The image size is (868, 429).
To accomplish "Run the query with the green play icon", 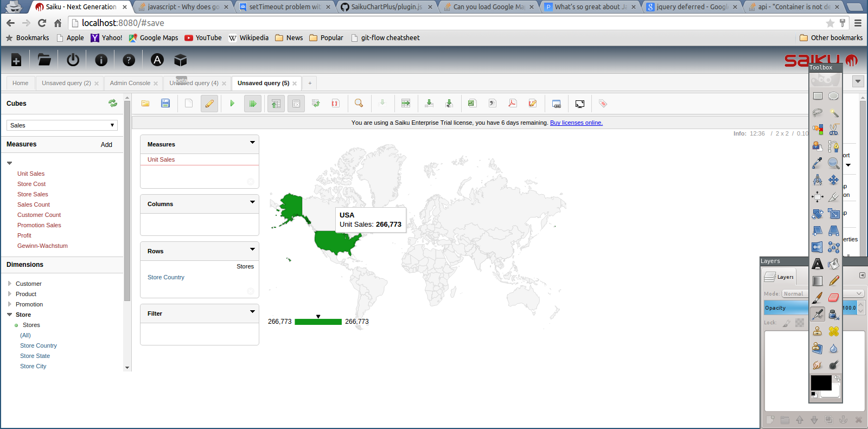I will (232, 103).
